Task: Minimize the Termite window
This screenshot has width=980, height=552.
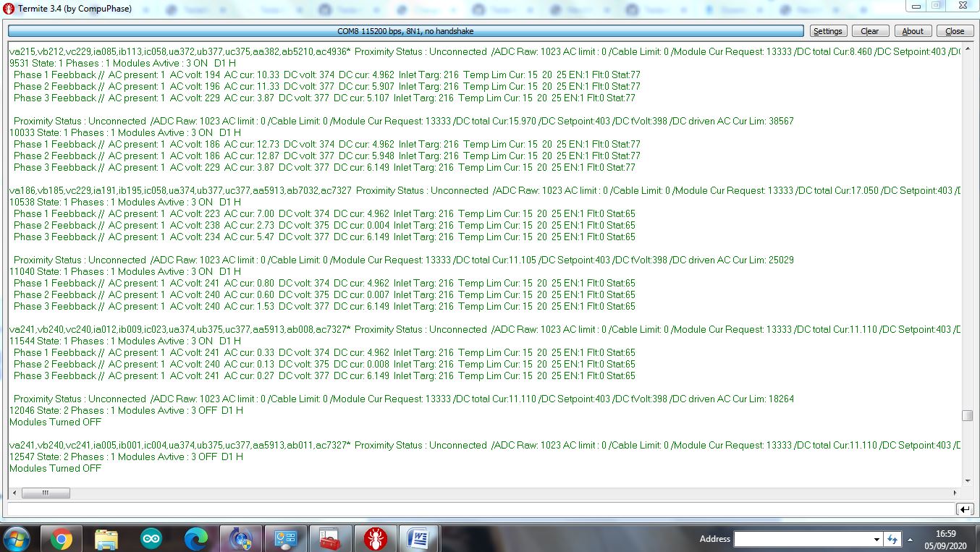Action: click(916, 6)
